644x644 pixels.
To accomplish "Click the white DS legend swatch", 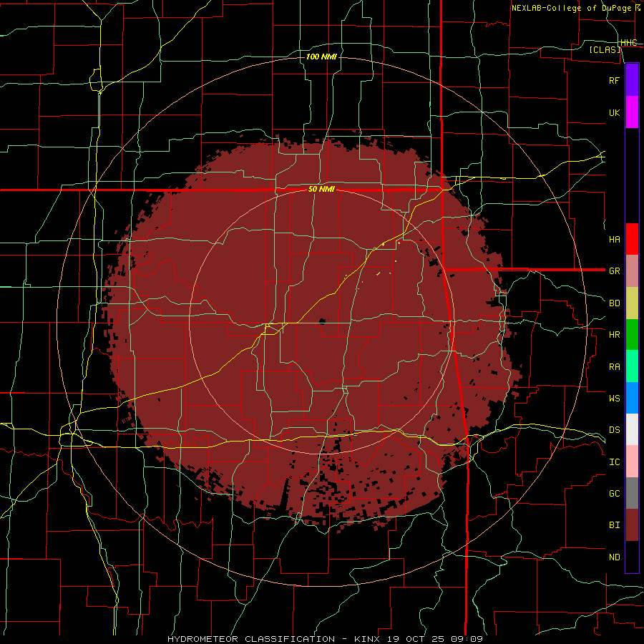I will click(632, 429).
